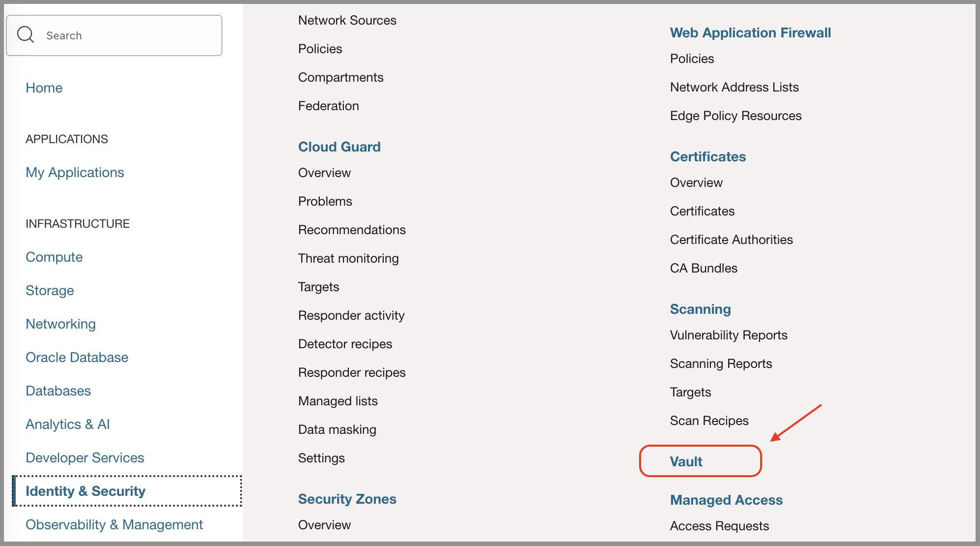Select Oracle Database in the sidebar
Image resolution: width=980 pixels, height=546 pixels.
click(77, 357)
